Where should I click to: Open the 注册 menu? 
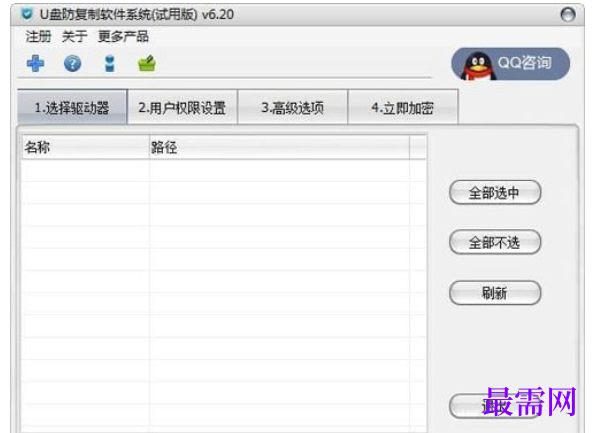[38, 37]
